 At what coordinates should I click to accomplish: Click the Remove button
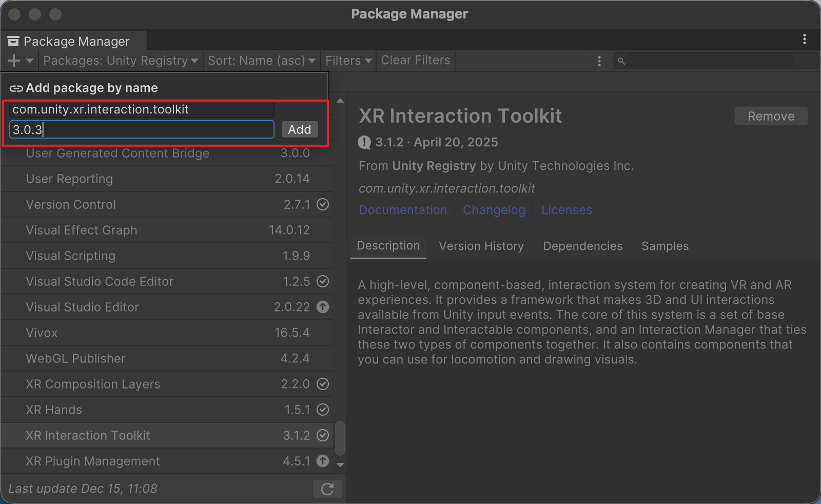pos(771,117)
